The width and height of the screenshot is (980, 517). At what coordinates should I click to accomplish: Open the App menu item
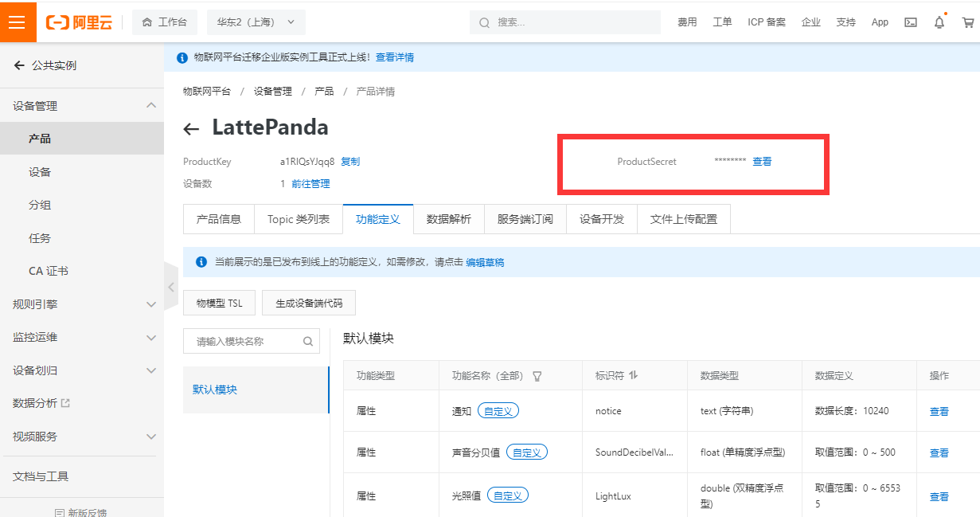(880, 22)
